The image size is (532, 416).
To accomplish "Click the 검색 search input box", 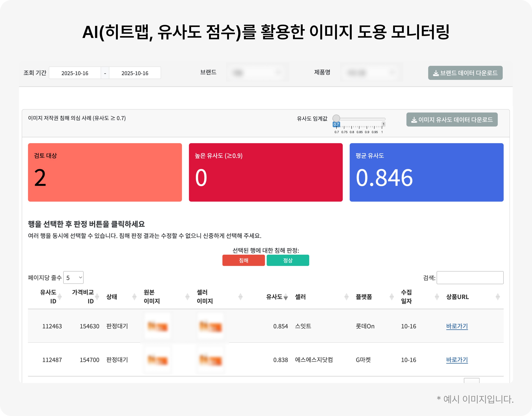I will 470,278.
